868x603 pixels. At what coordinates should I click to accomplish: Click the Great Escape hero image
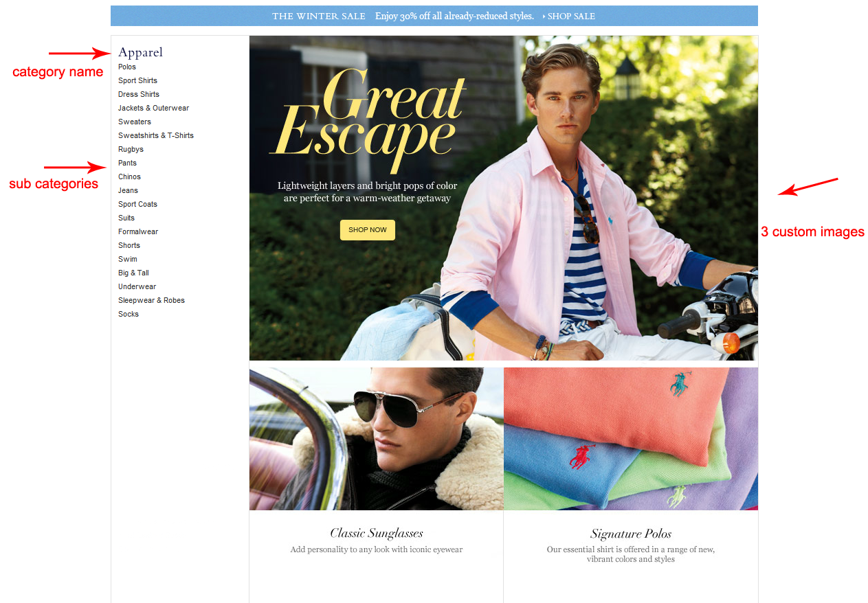click(504, 198)
